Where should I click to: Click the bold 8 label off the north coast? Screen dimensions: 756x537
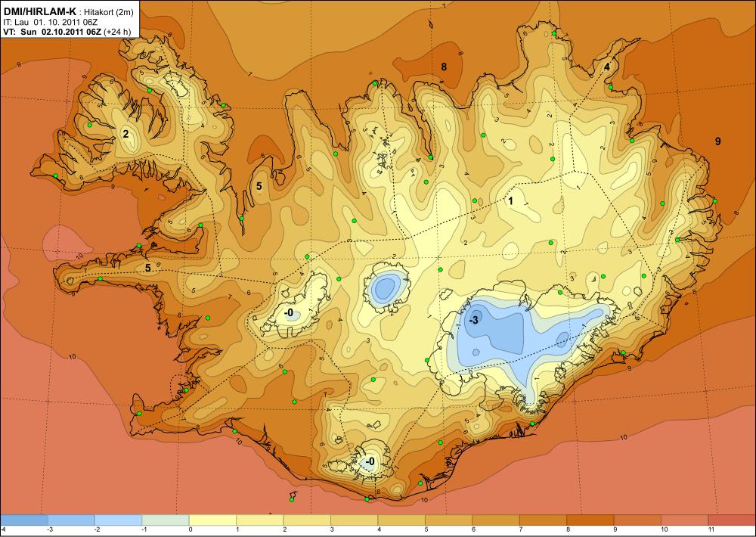click(x=444, y=67)
